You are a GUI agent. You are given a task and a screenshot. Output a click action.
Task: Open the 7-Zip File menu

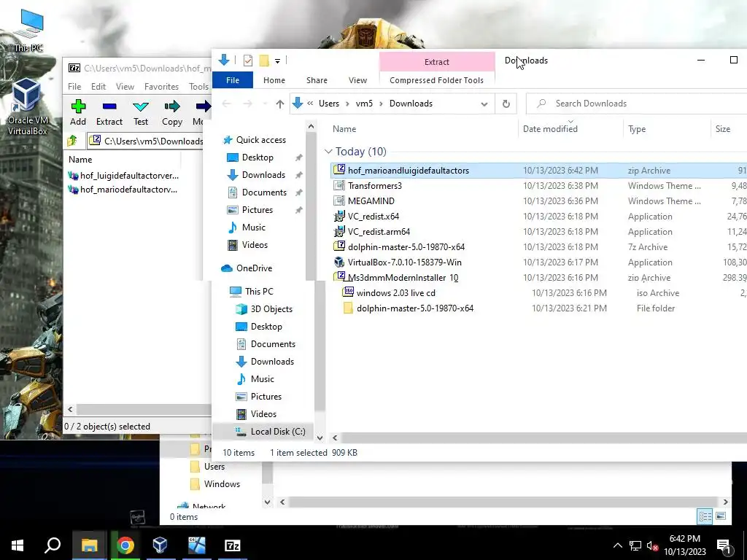pos(74,87)
